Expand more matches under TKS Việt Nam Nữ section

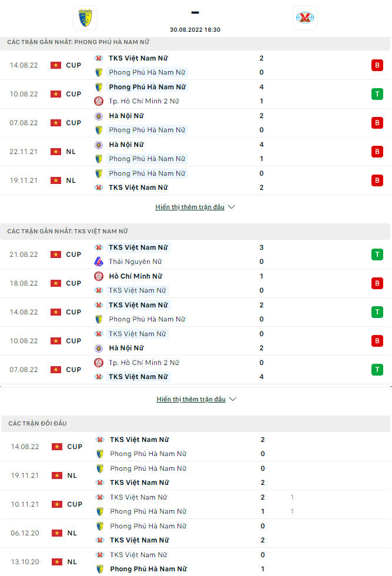pyautogui.click(x=196, y=399)
